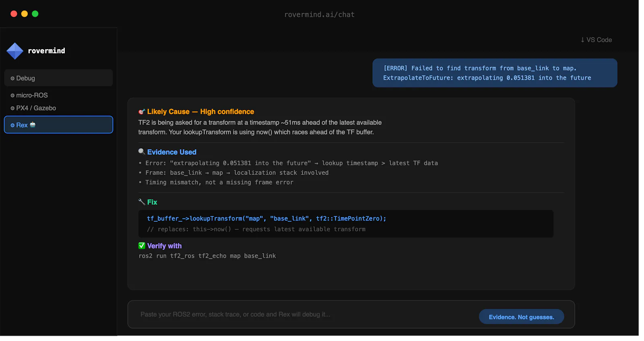The width and height of the screenshot is (644, 341).
Task: Click the Evidence. Not guesses. button
Action: [521, 317]
